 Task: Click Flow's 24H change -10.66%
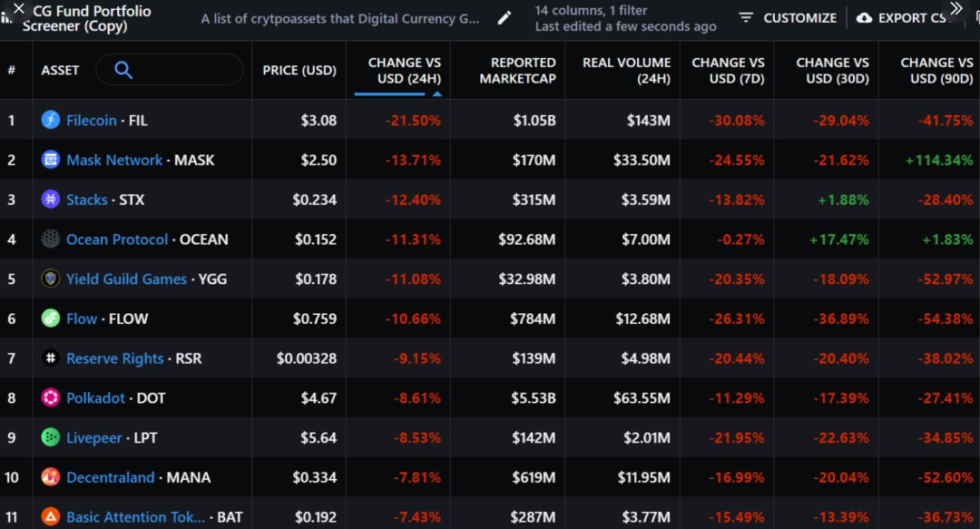pyautogui.click(x=413, y=318)
